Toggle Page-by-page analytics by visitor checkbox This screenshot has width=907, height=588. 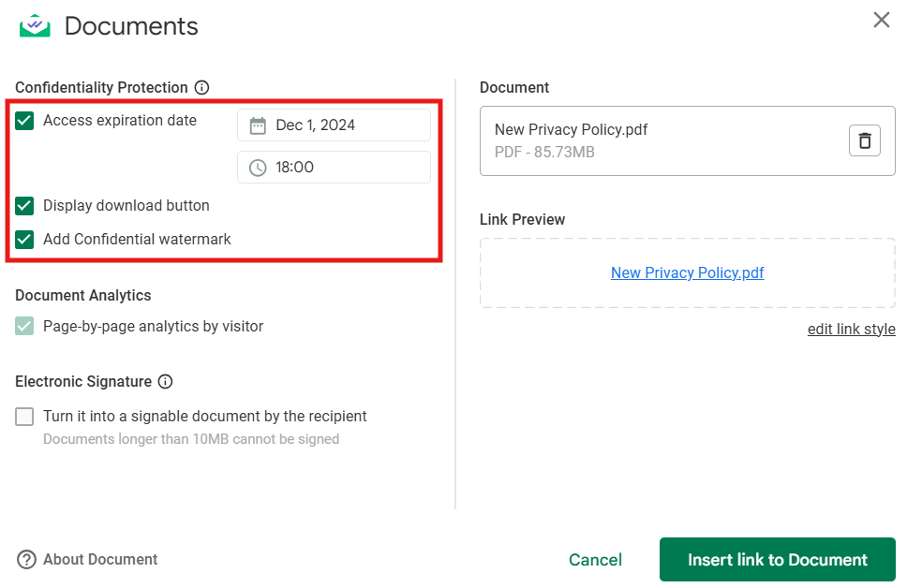24,327
